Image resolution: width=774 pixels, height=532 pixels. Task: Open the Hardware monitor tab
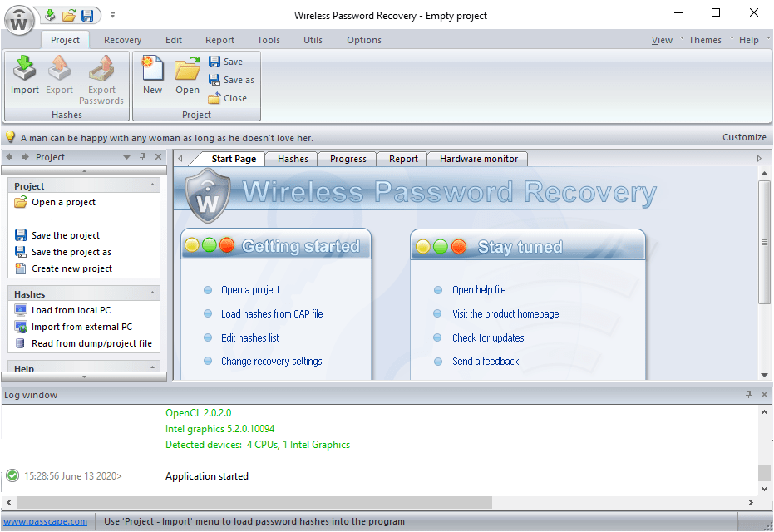(x=479, y=159)
